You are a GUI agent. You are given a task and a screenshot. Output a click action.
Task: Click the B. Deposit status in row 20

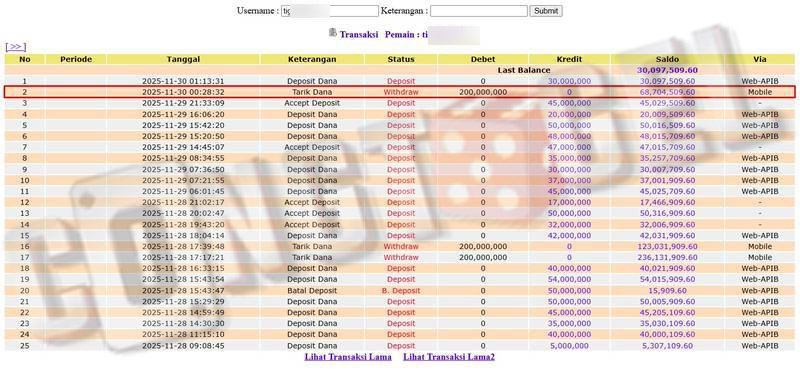click(401, 291)
